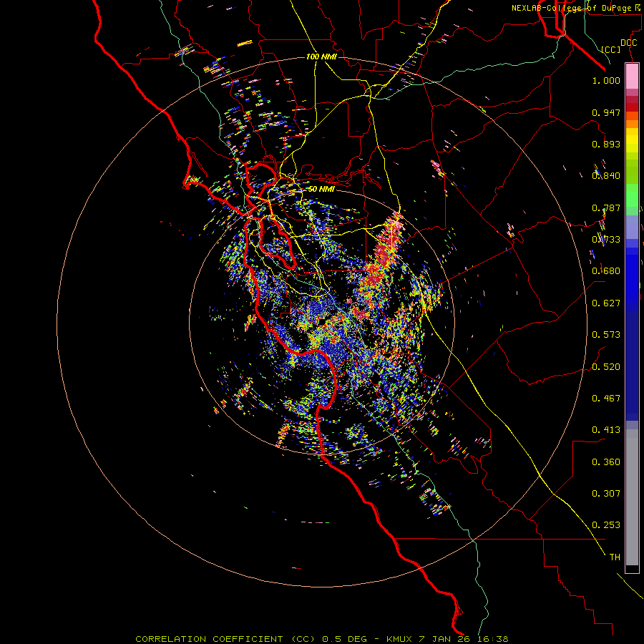Click the 0.733 scale value
Viewport: 644px width, 644px height.
606,240
